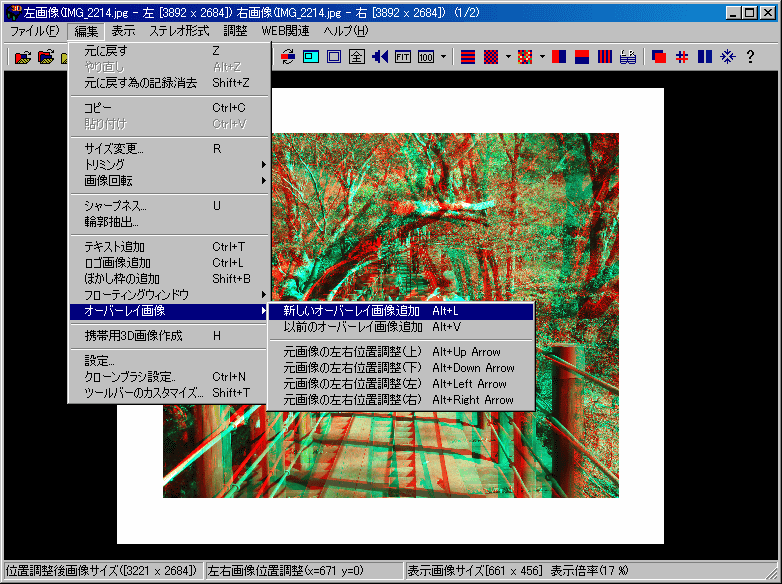Choose テキスト追加 menu entry
Viewport: 782px width, 584px height.
(x=170, y=247)
